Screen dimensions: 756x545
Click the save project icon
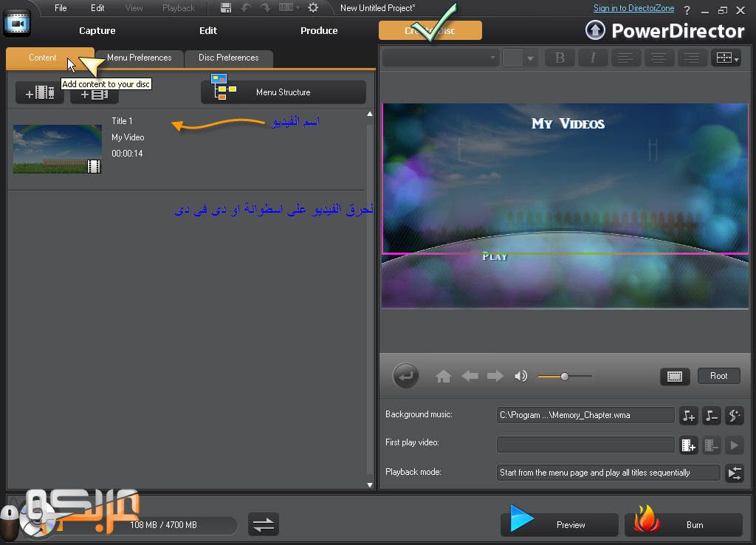click(x=226, y=7)
